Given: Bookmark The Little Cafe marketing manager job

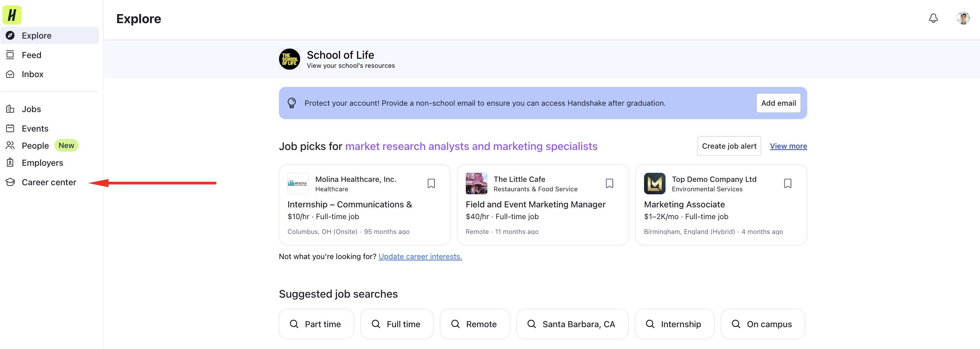Looking at the screenshot, I should (609, 184).
